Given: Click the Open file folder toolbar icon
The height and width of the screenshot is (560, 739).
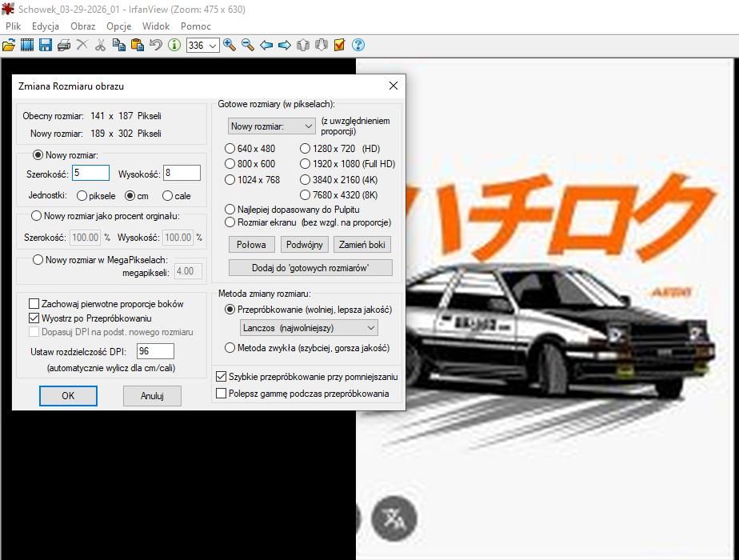Looking at the screenshot, I should pyautogui.click(x=9, y=46).
